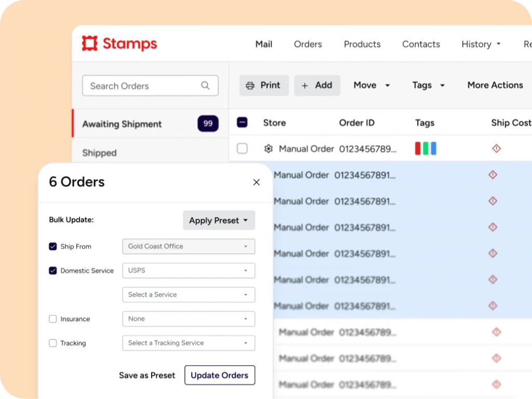Open the Orders tab in navigation

click(x=308, y=44)
